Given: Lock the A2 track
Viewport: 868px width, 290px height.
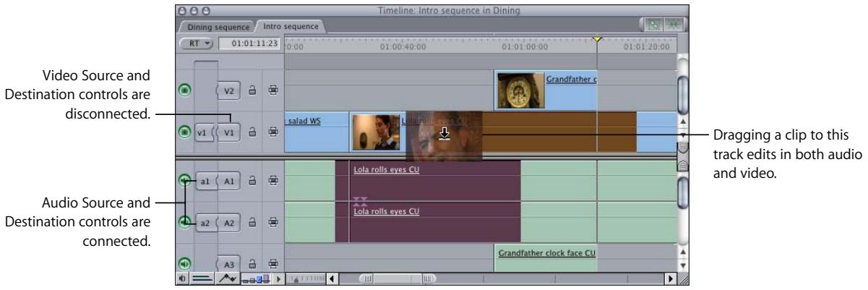Looking at the screenshot, I should coord(253,222).
